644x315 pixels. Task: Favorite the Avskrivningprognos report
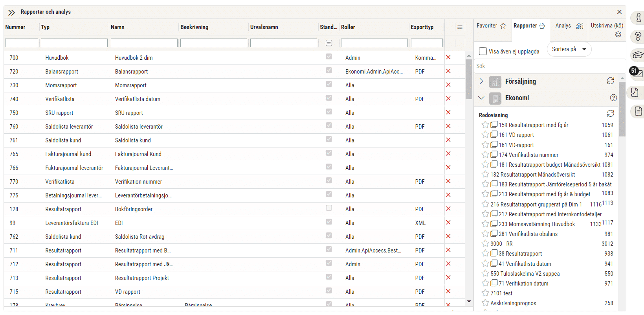(x=485, y=303)
